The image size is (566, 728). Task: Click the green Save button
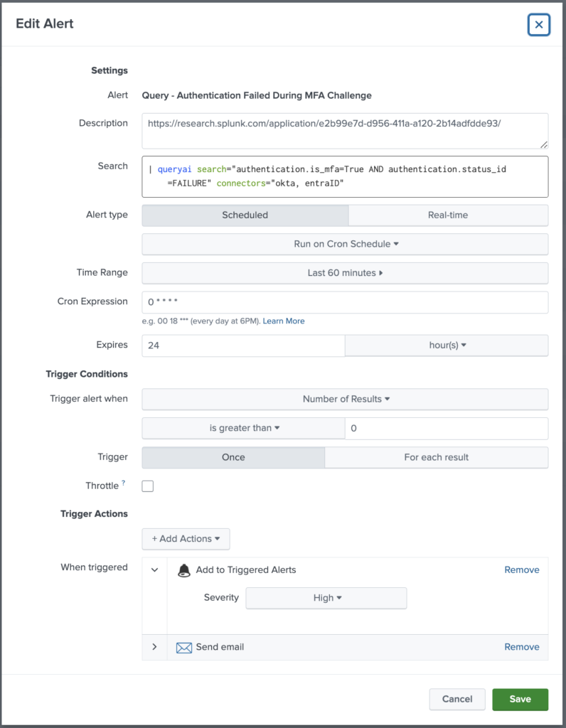[x=520, y=699]
